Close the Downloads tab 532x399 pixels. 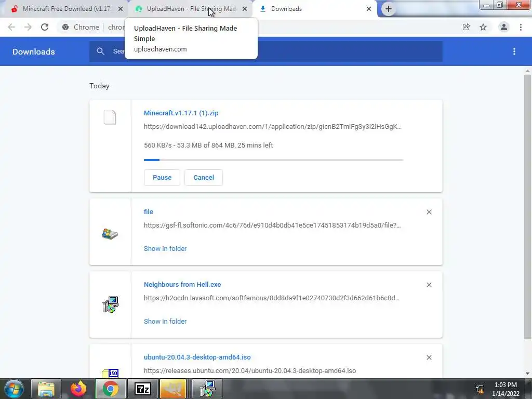pyautogui.click(x=369, y=9)
